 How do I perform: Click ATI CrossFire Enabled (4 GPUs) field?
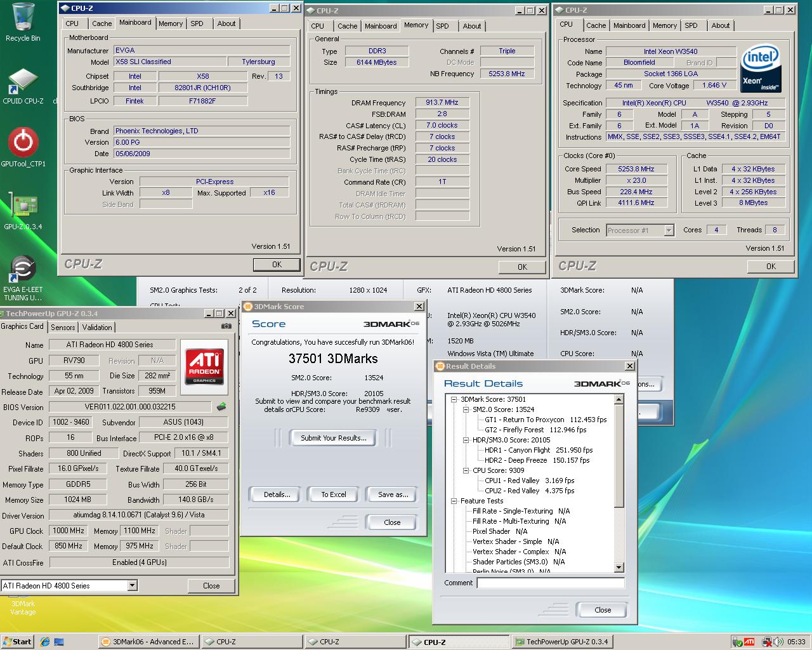pyautogui.click(x=139, y=562)
